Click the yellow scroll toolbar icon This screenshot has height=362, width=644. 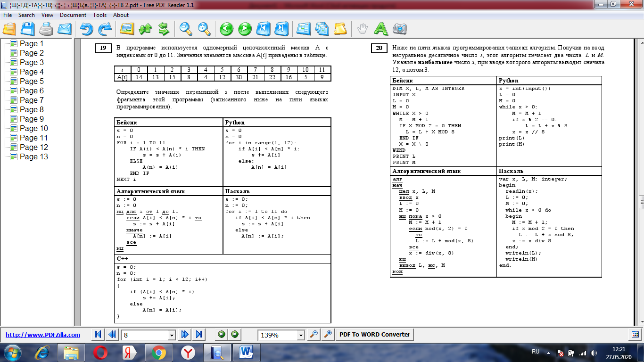tap(339, 29)
